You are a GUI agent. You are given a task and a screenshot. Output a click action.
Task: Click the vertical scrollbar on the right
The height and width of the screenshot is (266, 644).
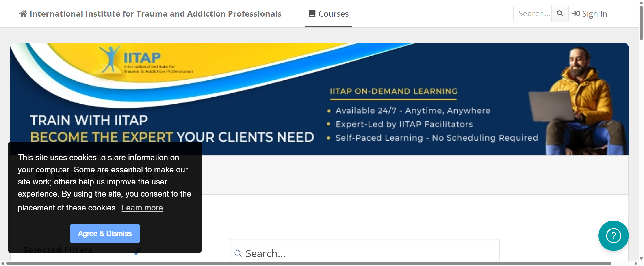pos(641,23)
